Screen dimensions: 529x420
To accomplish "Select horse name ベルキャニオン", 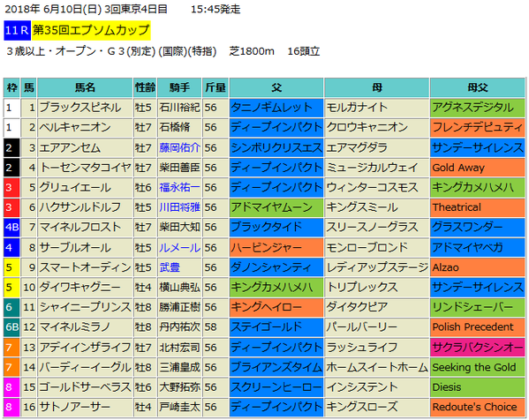I will 75,127.
